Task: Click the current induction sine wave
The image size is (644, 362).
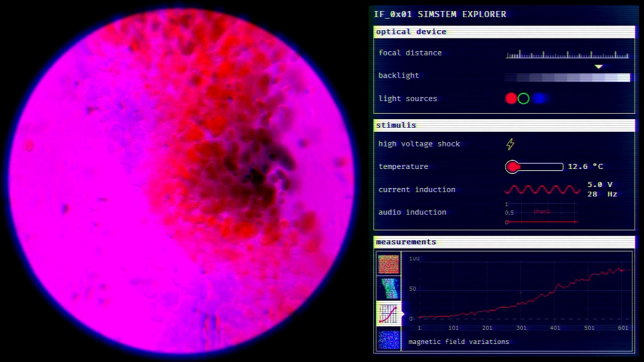Action: click(x=542, y=190)
